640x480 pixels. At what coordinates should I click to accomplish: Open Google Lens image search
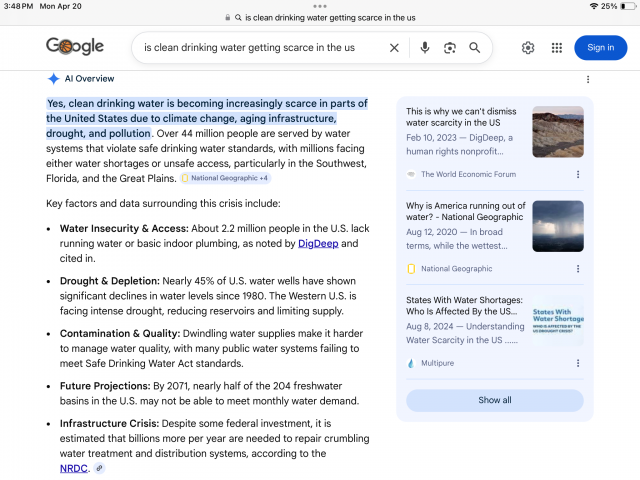coord(450,48)
